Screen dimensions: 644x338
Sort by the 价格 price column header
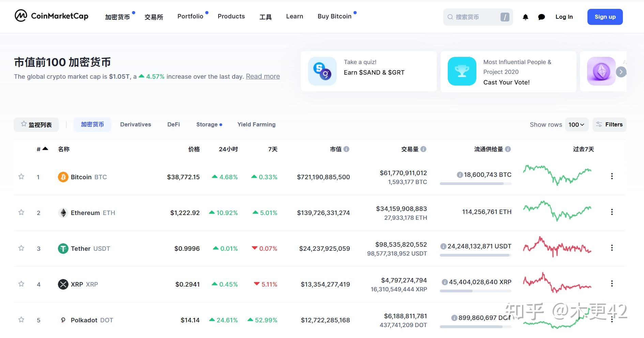194,149
